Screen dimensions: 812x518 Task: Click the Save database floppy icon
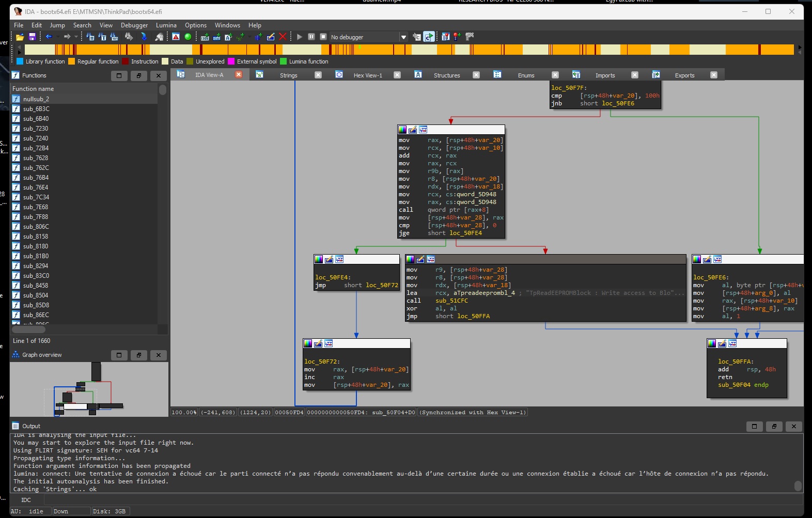click(32, 37)
